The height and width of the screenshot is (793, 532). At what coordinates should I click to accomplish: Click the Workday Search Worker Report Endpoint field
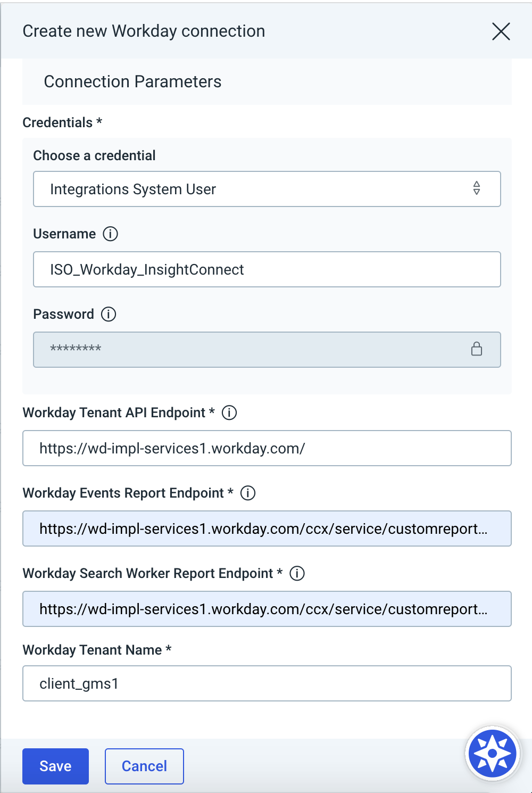tap(266, 609)
